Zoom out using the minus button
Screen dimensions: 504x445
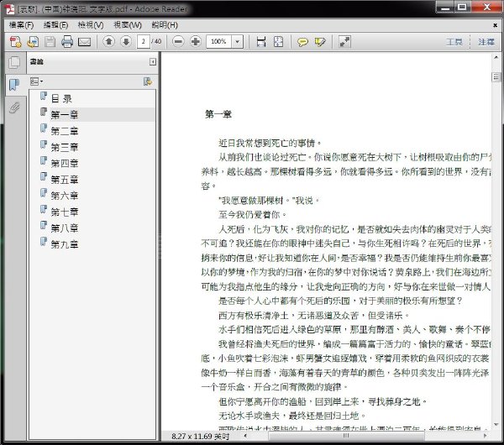178,41
